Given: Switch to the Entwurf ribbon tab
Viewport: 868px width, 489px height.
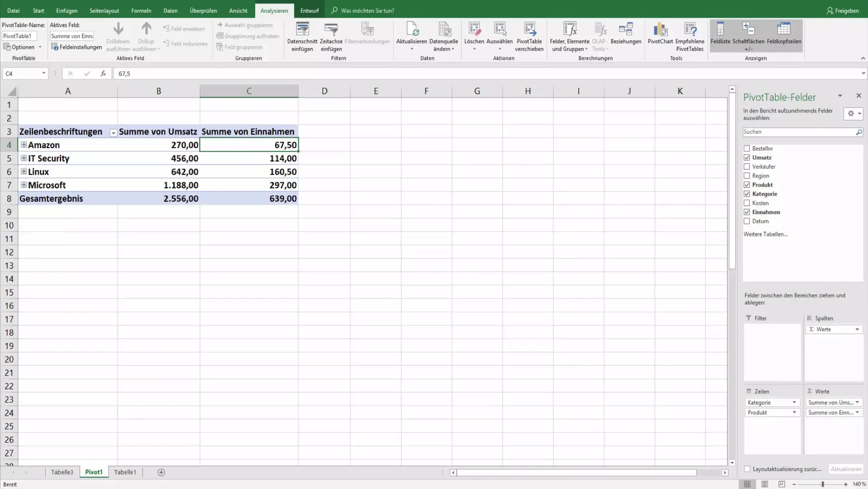Looking at the screenshot, I should click(x=310, y=10).
